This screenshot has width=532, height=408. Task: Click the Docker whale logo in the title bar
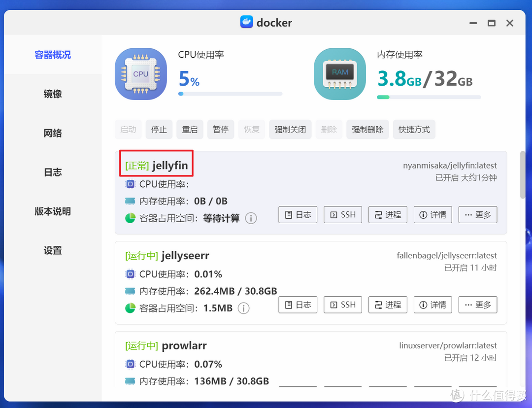[x=246, y=22]
